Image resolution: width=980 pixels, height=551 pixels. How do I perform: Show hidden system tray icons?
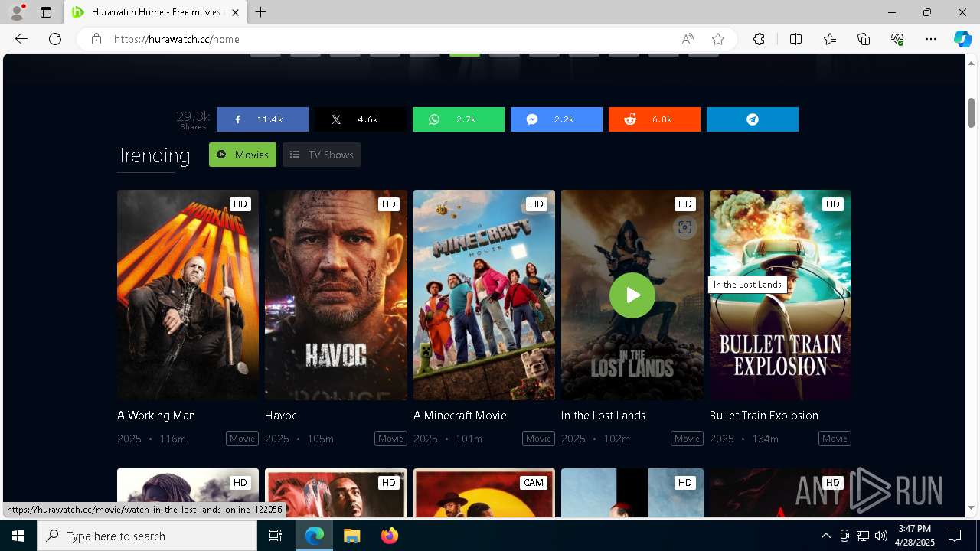[x=825, y=536]
